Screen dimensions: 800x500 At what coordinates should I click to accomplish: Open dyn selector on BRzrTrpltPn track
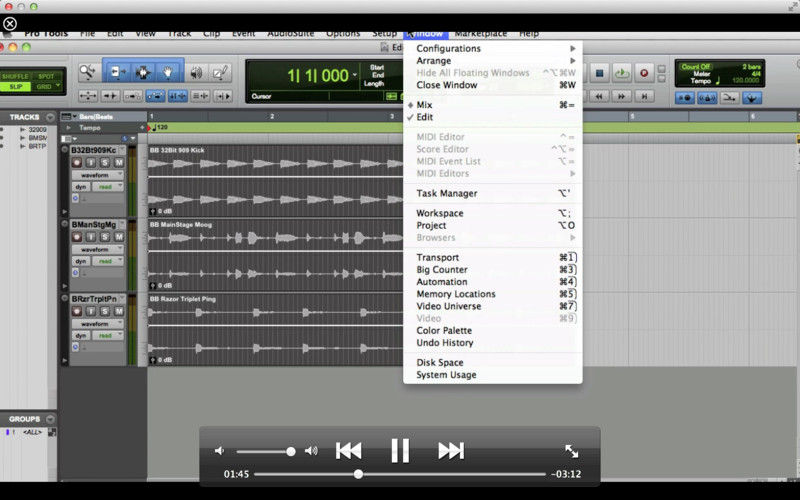point(81,335)
